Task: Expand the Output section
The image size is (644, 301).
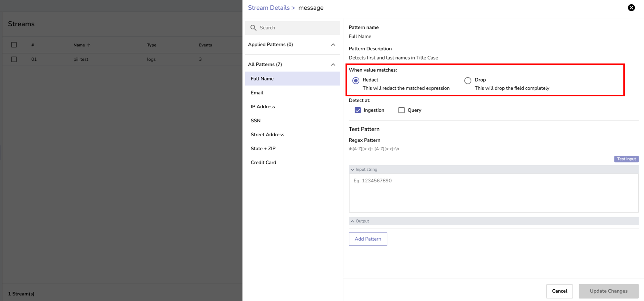Action: (352, 221)
